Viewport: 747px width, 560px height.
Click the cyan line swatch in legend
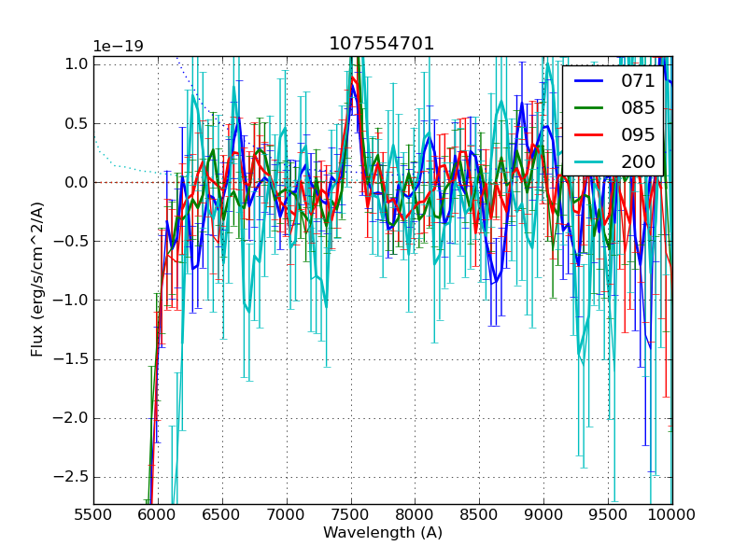coord(589,161)
